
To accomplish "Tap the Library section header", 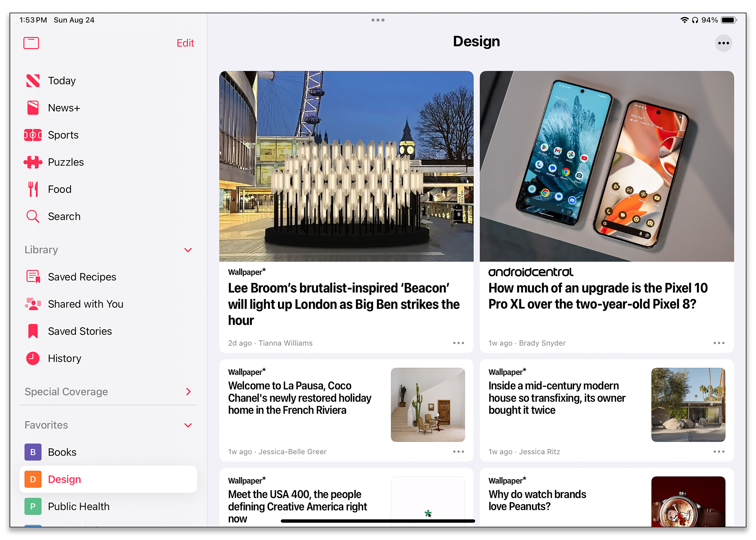I will click(41, 250).
